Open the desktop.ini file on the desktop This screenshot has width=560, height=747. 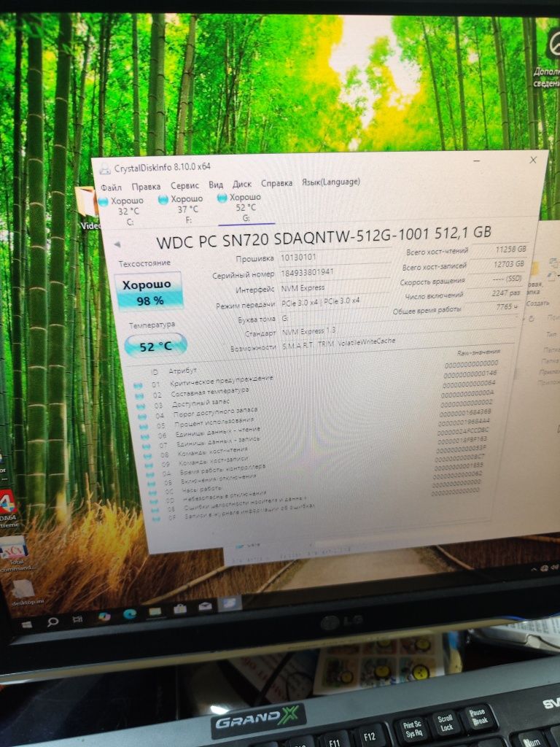pos(24,592)
